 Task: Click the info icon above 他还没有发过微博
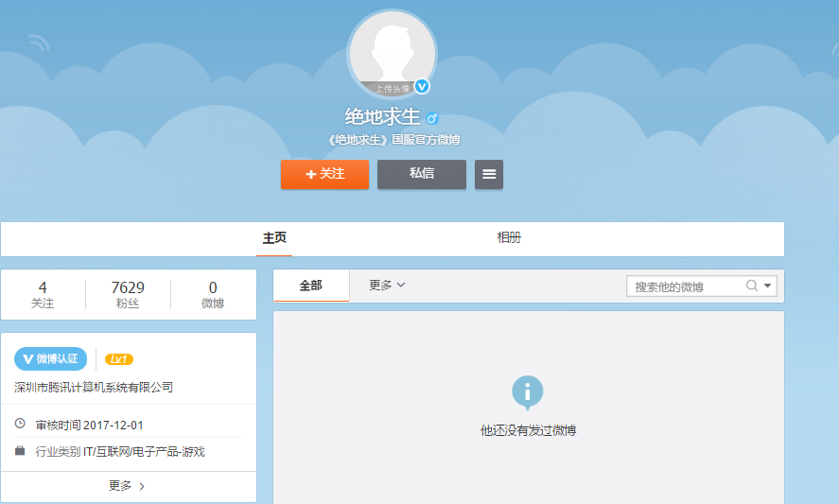(528, 392)
